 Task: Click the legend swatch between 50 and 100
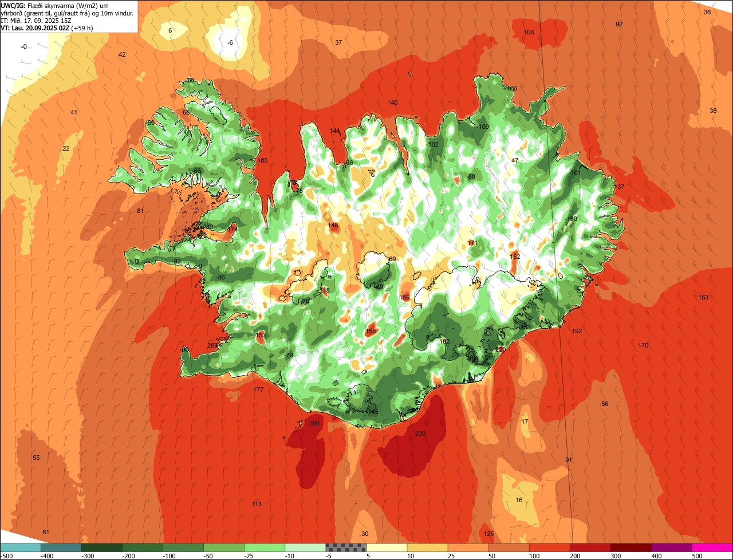click(x=509, y=547)
